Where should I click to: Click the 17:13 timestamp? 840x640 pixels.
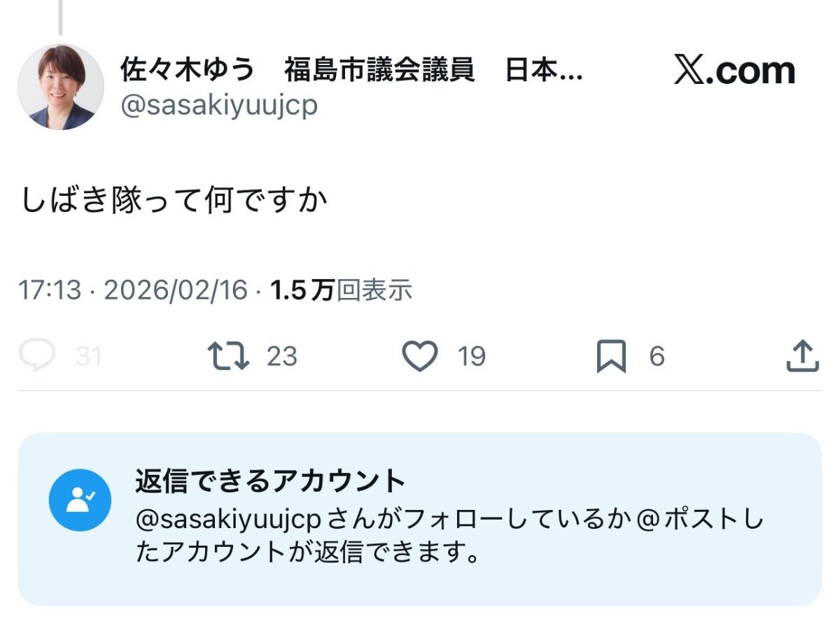[49, 290]
